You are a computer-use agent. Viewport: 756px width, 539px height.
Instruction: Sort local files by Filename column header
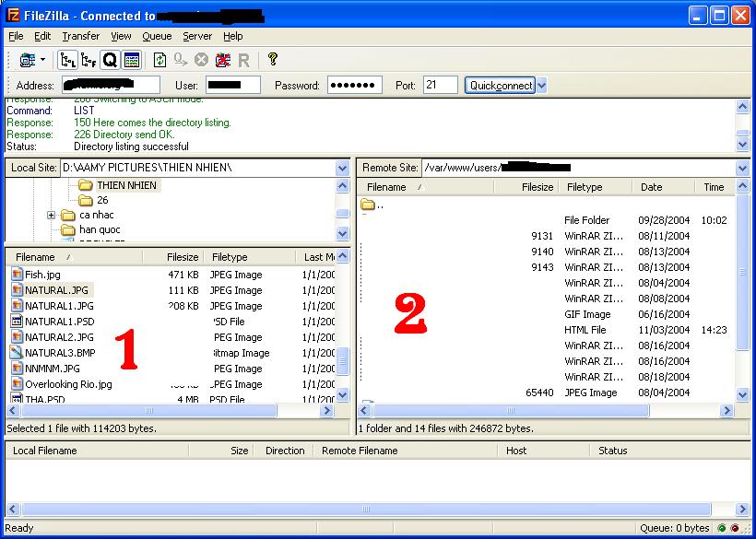coord(75,257)
